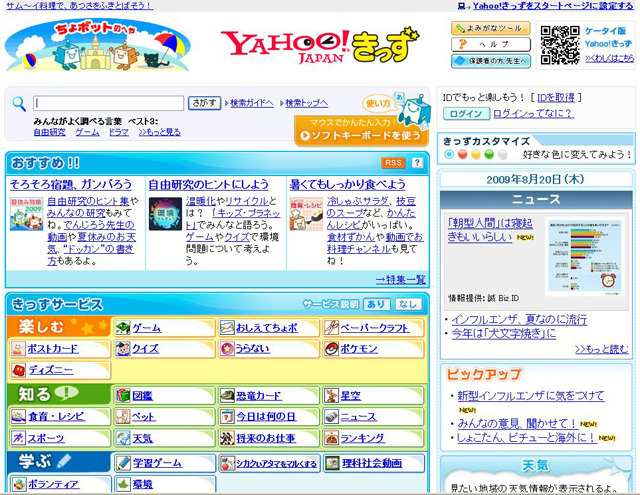Open the ヘルプ button
Screen dimensions: 640x495
491,44
